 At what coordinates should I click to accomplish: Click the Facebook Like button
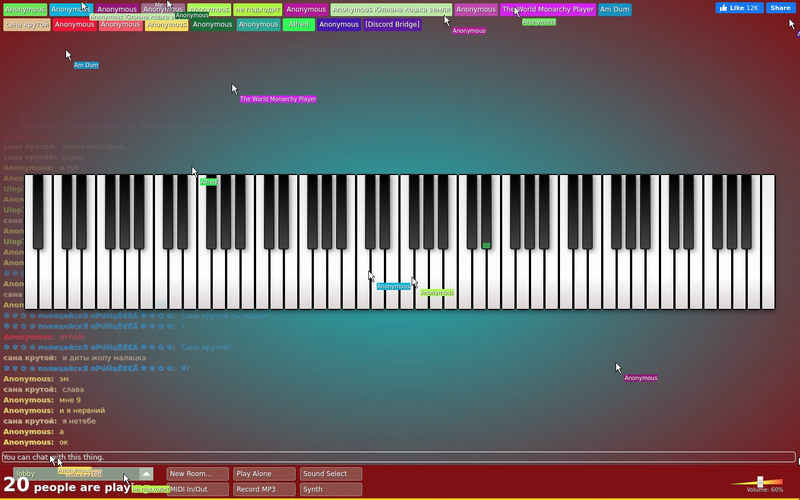739,8
